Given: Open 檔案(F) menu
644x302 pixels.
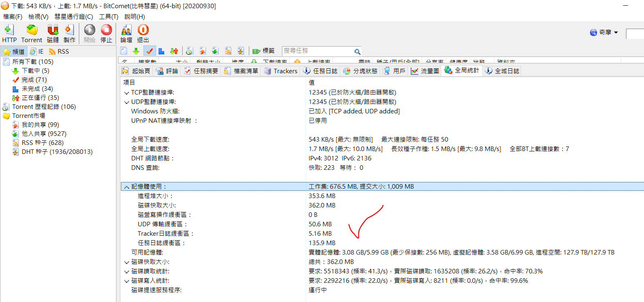Looking at the screenshot, I should 13,17.
